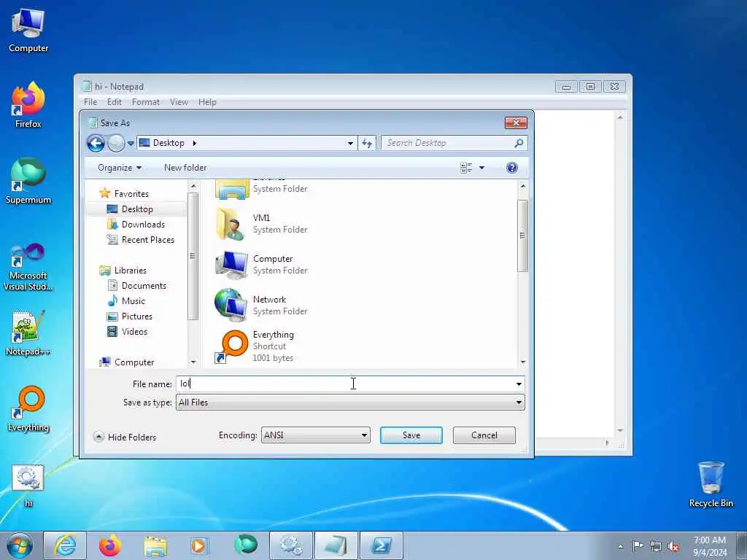Viewport: 747px width, 560px height.
Task: Click PowerShell taskbar icon
Action: coord(381,545)
